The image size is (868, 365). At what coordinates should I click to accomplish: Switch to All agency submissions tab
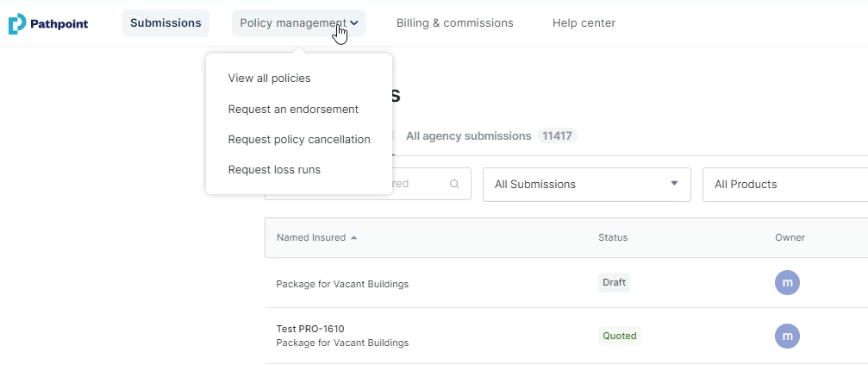point(469,135)
